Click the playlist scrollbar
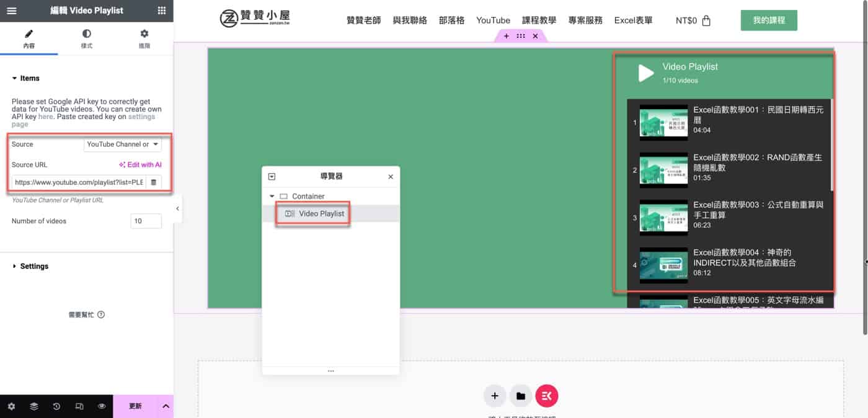The width and height of the screenshot is (868, 418). [x=832, y=145]
